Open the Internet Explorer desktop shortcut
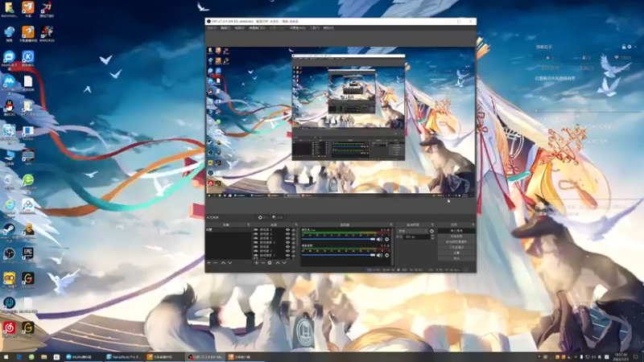 [9, 206]
